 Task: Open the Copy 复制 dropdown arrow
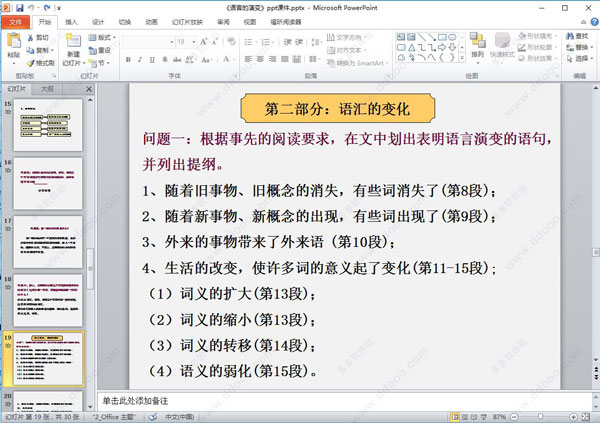pos(52,50)
